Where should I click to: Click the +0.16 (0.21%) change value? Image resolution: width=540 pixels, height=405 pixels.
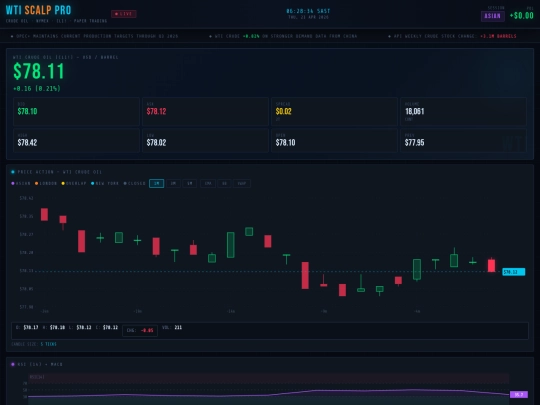[37, 89]
